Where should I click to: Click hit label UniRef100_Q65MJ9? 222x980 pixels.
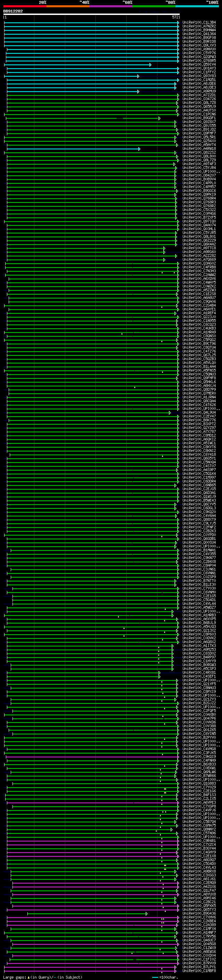[x=199, y=106]
